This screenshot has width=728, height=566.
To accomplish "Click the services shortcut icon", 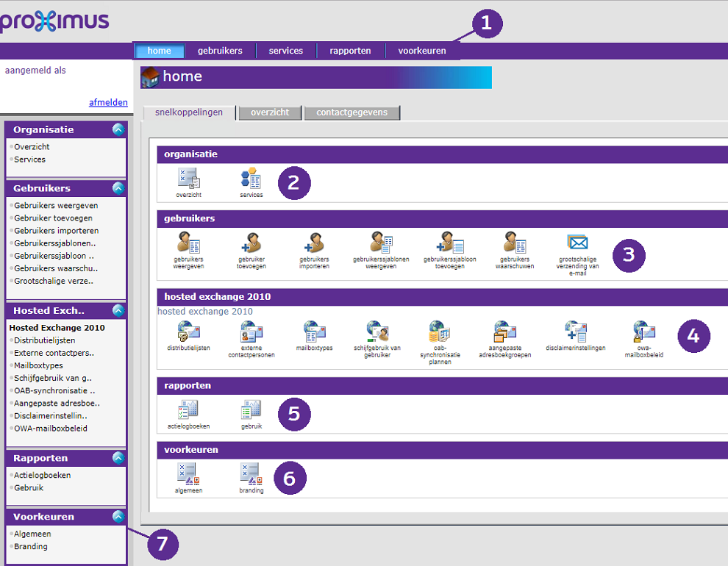I will 251,179.
